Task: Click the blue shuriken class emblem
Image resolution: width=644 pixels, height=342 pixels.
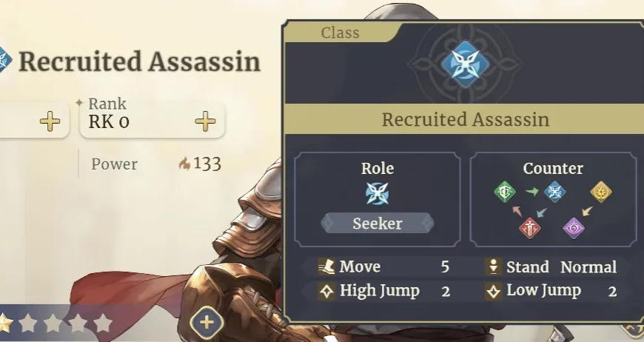Action: pos(464,64)
